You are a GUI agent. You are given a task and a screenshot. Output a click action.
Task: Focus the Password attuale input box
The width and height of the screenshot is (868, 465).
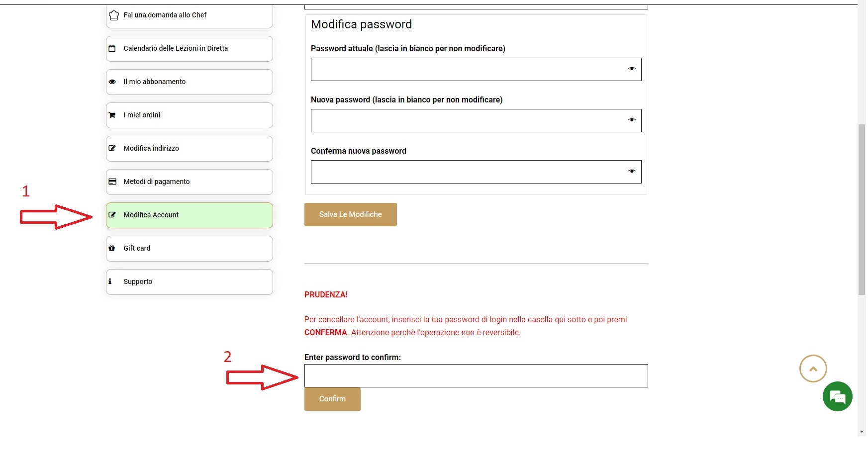[x=476, y=69]
